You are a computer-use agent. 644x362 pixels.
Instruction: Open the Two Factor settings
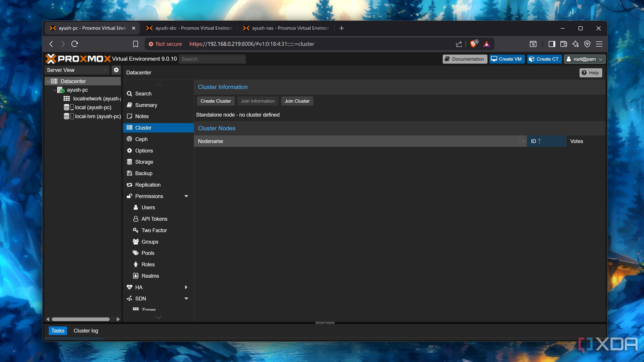(158, 230)
